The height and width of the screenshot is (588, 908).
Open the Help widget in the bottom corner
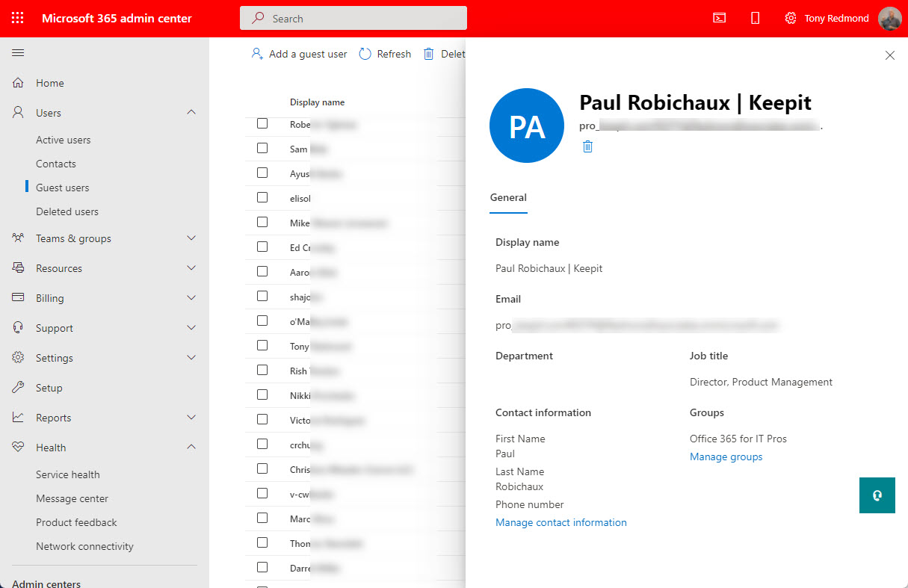[x=877, y=495]
